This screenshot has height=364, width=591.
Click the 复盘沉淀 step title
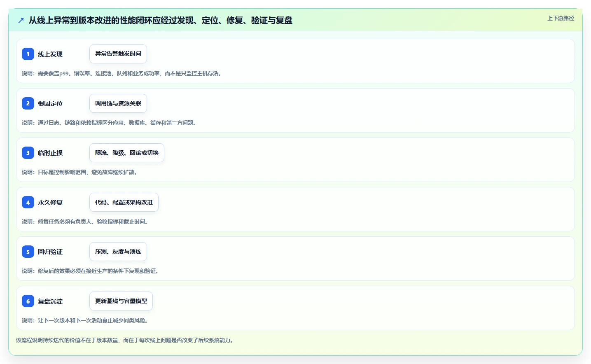[50, 301]
